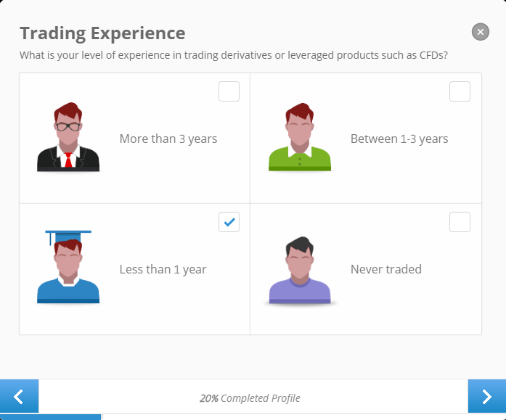The image size is (506, 420).
Task: Close the Trading Experience dialog
Action: (480, 32)
